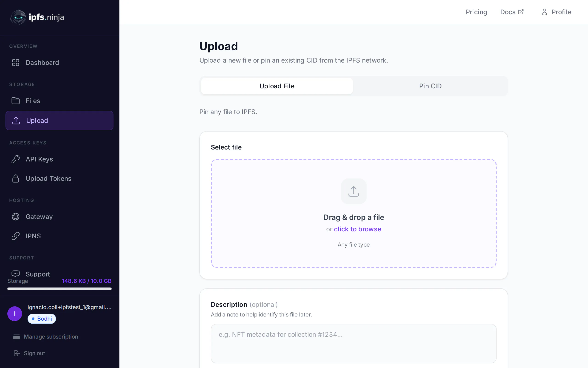This screenshot has width=588, height=368.
Task: Click the Files text label
Action: pyautogui.click(x=33, y=101)
